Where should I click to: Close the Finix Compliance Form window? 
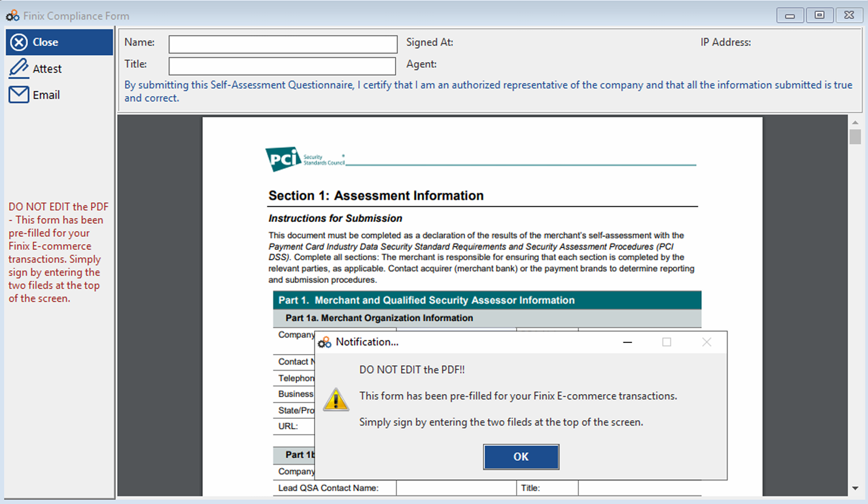click(x=849, y=15)
